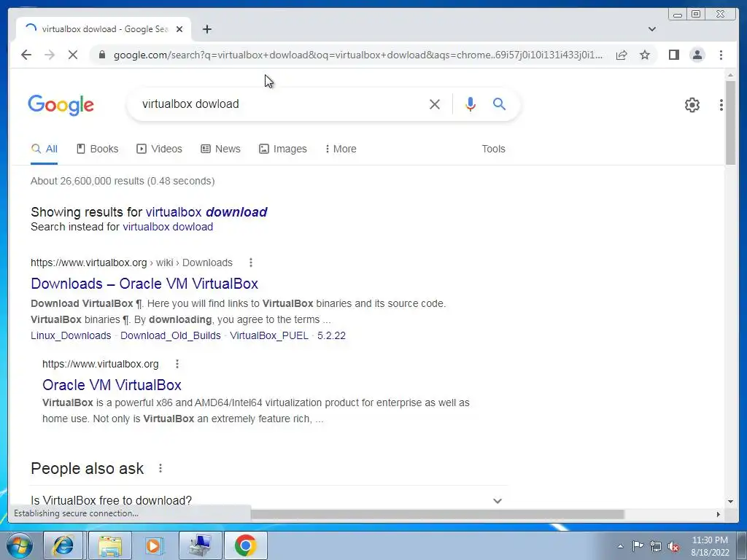
Task: Open options for virtualbox.org wiki result
Action: (x=251, y=262)
